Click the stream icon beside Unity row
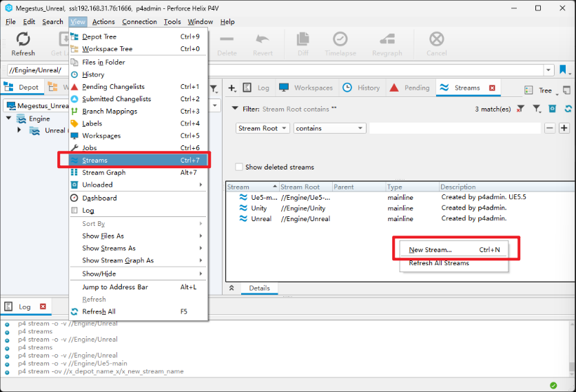 [243, 208]
